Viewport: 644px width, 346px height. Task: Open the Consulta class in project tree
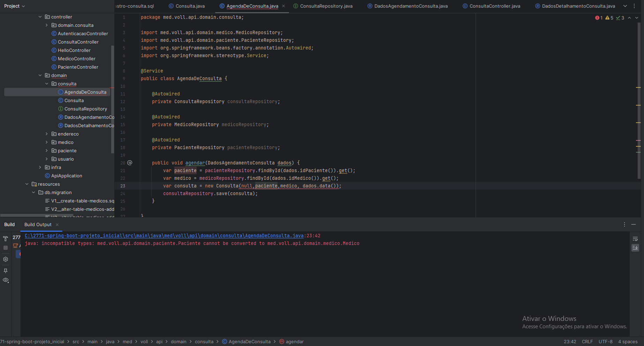[x=74, y=100]
